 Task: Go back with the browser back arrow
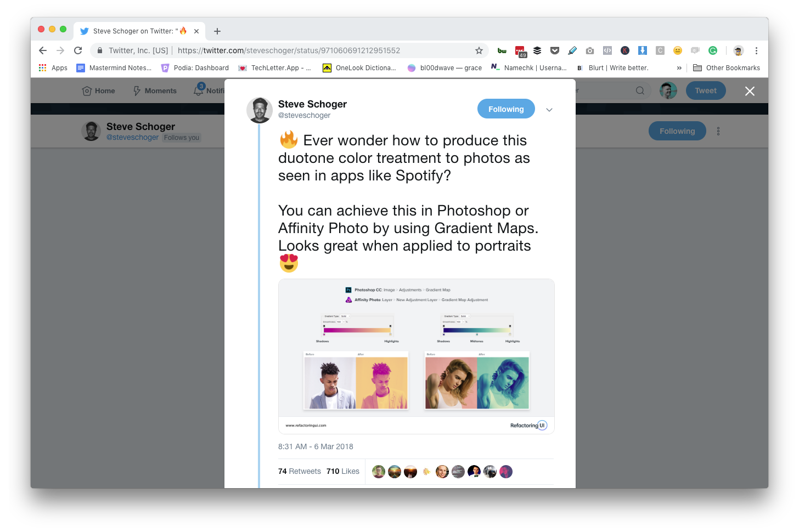coord(43,50)
